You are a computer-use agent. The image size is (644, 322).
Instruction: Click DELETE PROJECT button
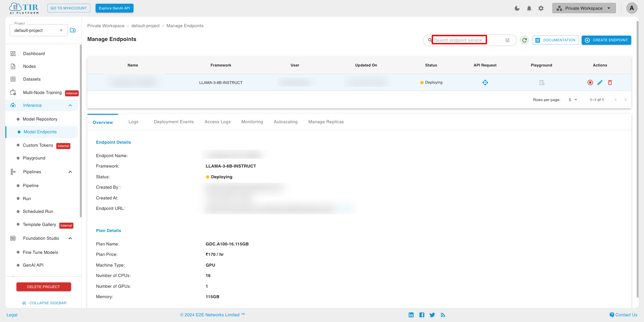coord(44,287)
